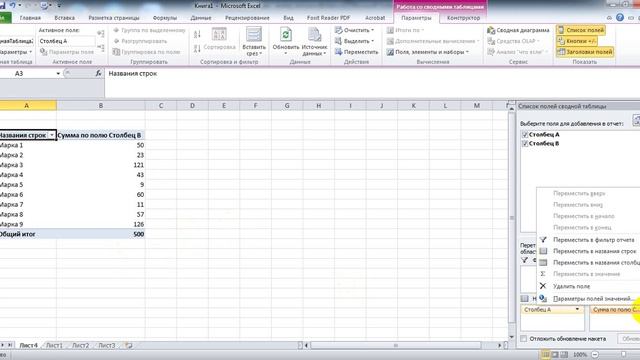Open the Вставка ribbon tab
The width and height of the screenshot is (640, 360).
64,18
